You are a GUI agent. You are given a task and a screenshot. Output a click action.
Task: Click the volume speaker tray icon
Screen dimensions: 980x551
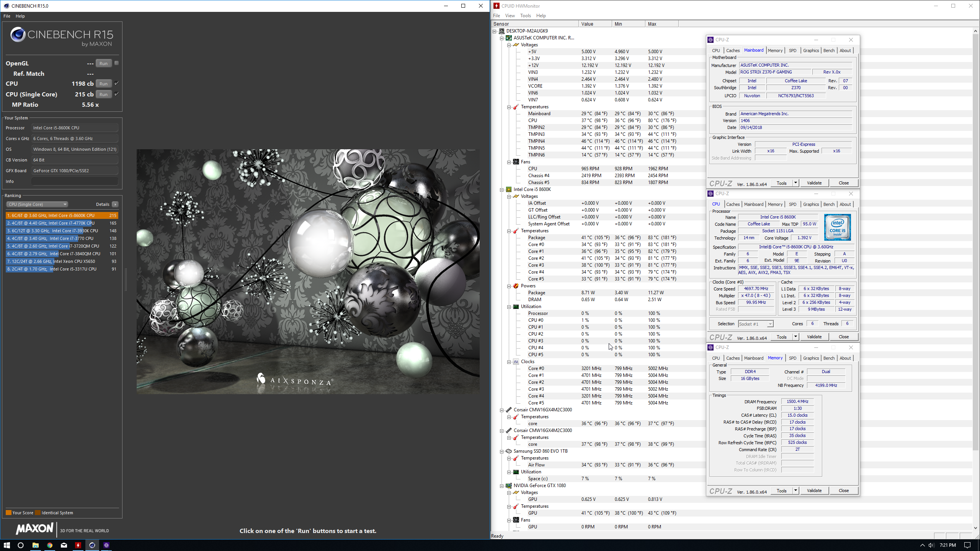point(931,545)
